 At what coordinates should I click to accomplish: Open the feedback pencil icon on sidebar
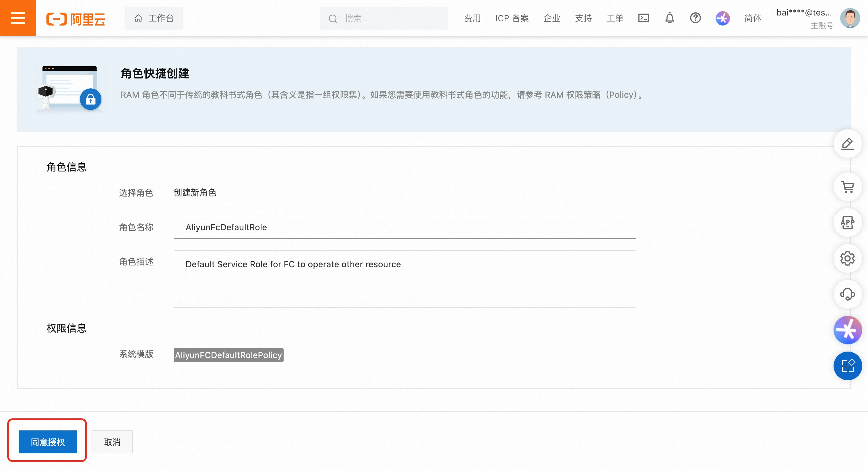[847, 144]
